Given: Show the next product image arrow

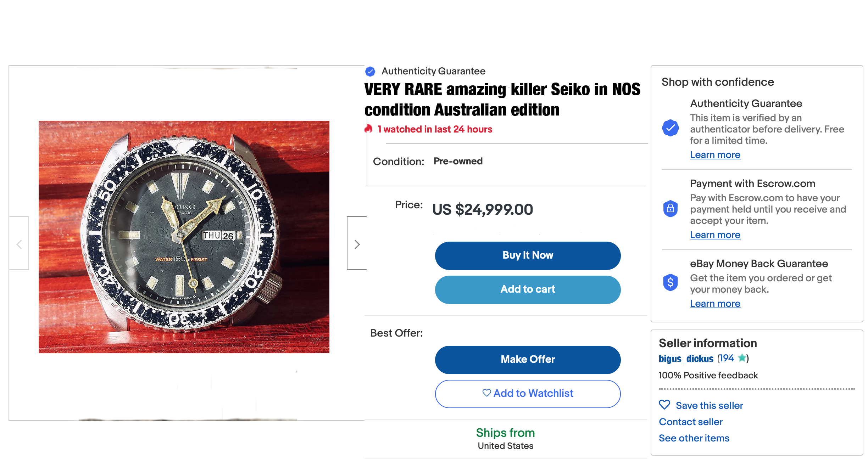Looking at the screenshot, I should point(357,244).
